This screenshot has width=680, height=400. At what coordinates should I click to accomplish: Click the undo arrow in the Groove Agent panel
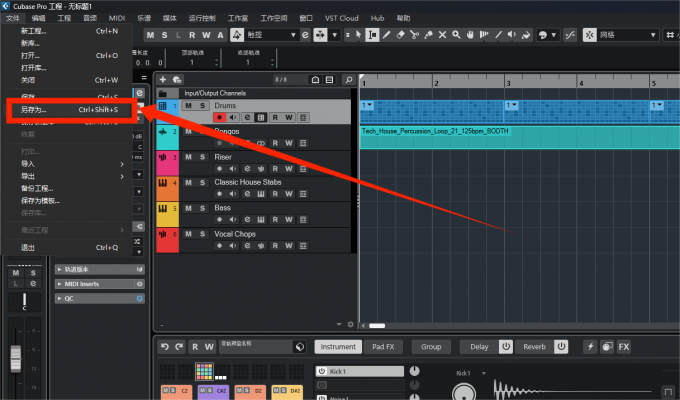(x=164, y=347)
